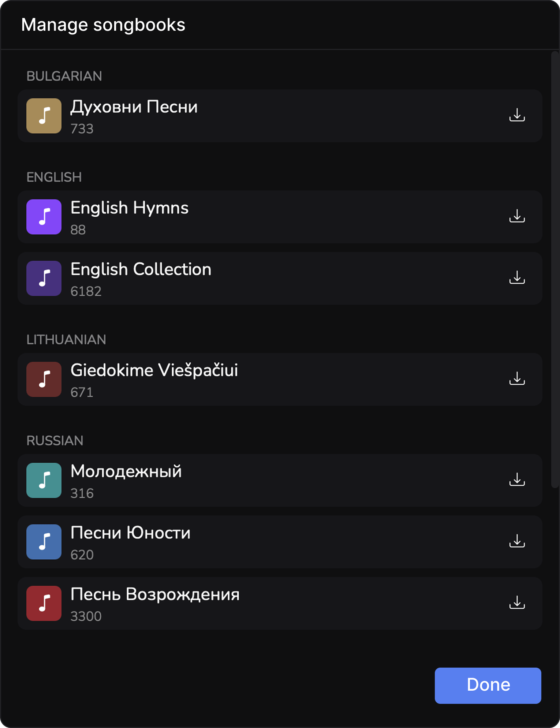Download the English Collection songbook

pyautogui.click(x=517, y=277)
